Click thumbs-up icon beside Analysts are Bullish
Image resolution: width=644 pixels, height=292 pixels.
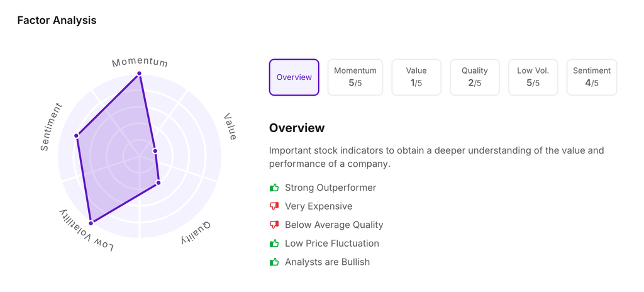[x=274, y=262]
